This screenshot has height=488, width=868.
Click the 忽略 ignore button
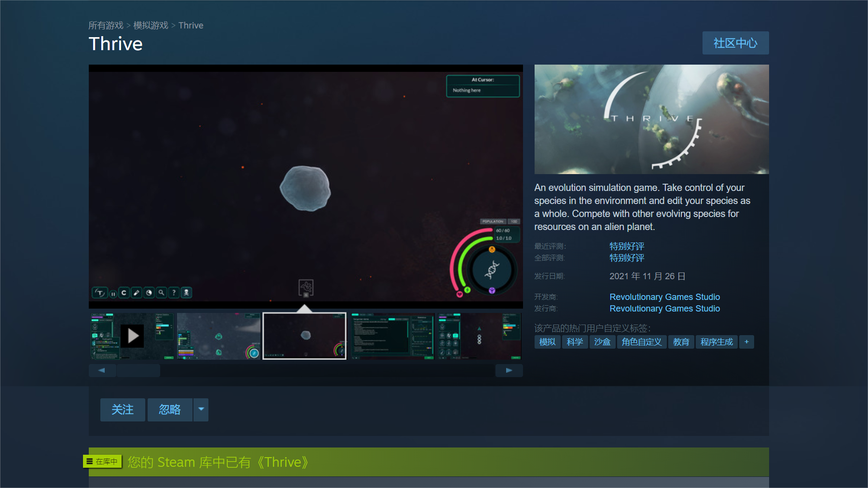click(x=170, y=409)
